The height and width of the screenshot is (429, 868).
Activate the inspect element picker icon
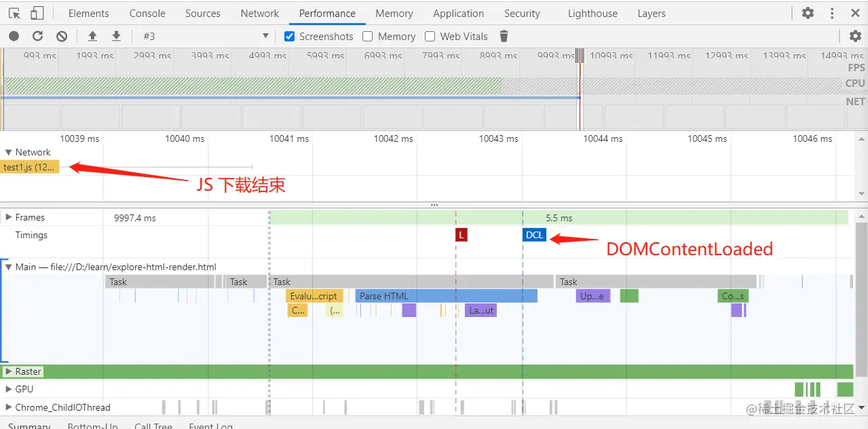(x=14, y=13)
